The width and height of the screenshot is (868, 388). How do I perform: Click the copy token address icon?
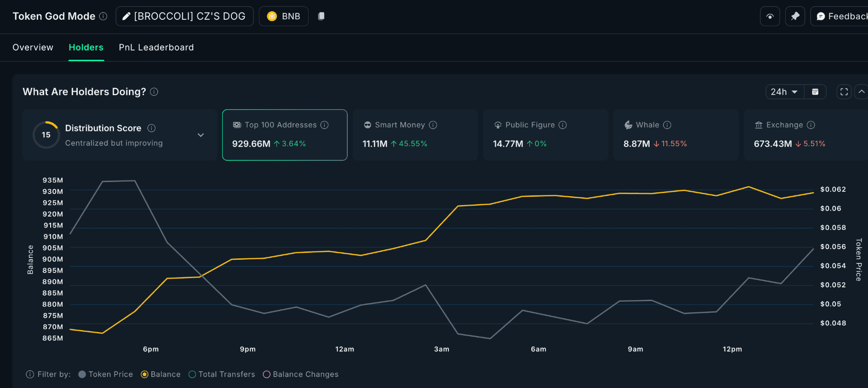click(x=322, y=16)
